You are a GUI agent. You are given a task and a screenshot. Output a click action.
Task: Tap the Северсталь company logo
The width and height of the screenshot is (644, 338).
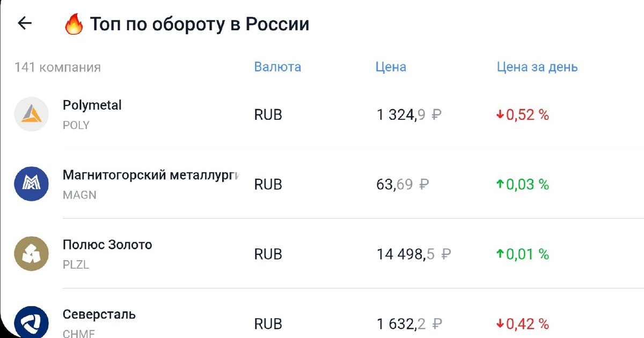point(32,322)
